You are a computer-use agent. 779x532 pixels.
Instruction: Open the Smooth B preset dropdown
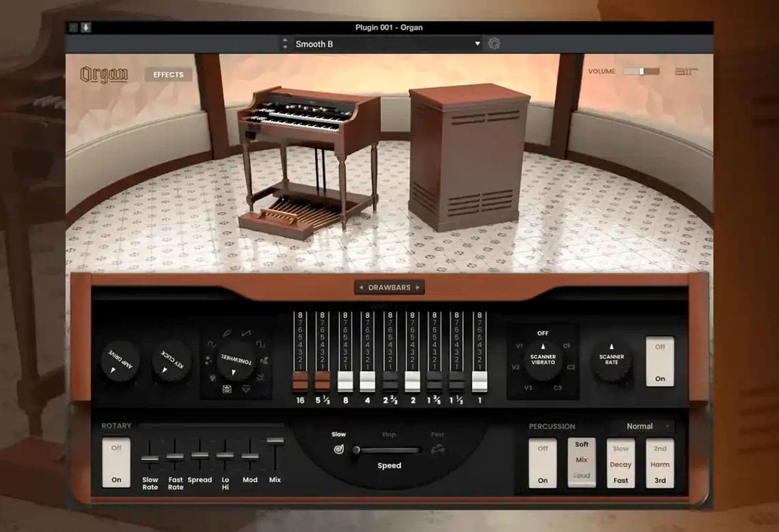click(387, 44)
